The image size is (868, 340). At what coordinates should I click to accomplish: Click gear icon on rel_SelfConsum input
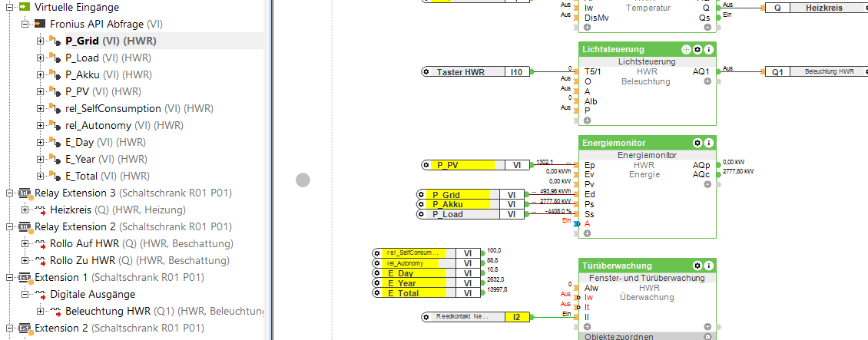click(377, 253)
